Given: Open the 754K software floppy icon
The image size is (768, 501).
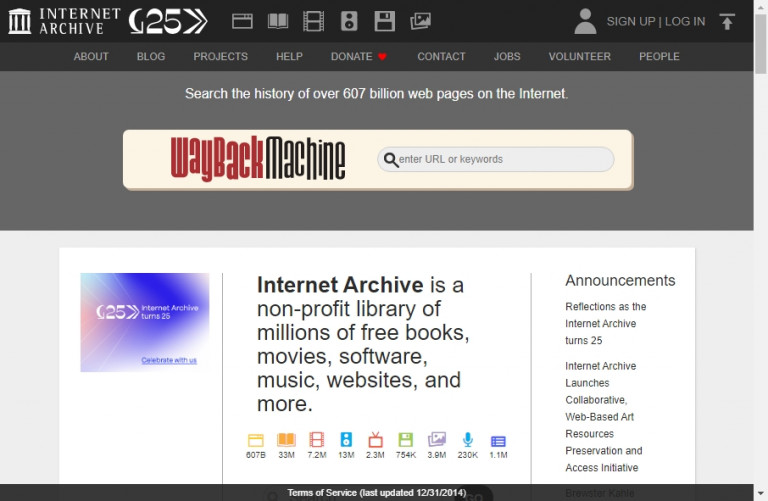Looking at the screenshot, I should pos(406,439).
